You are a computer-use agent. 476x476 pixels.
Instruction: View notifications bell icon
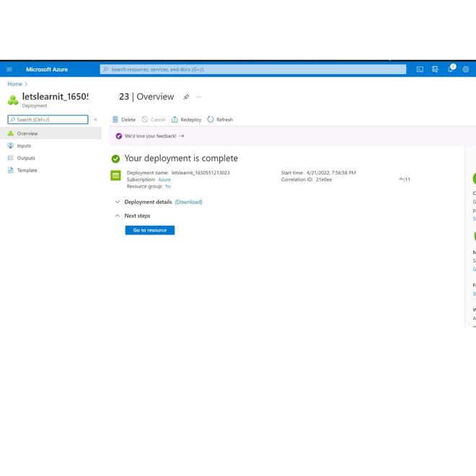pos(451,69)
